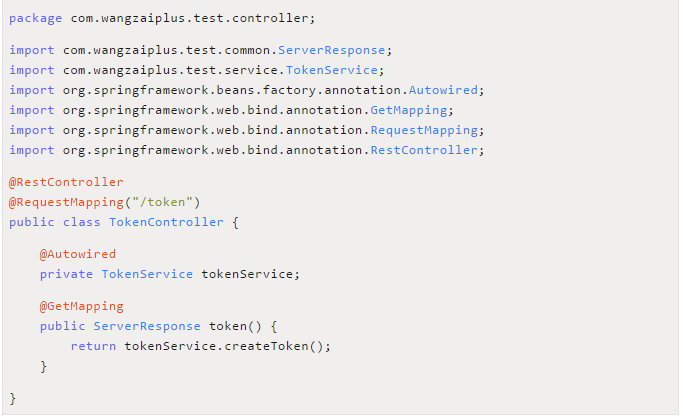Click the TokenController class name
This screenshot has width=683, height=416.
click(166, 222)
